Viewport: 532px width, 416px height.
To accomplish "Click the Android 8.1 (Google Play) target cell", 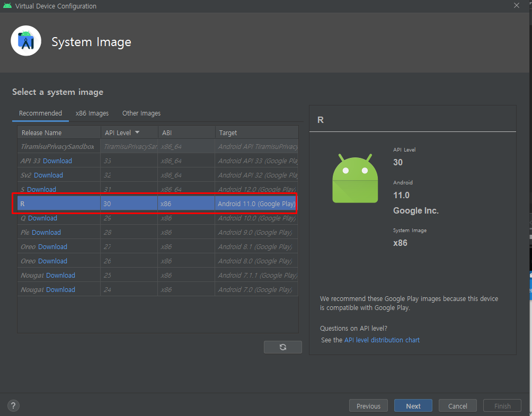I will point(256,246).
